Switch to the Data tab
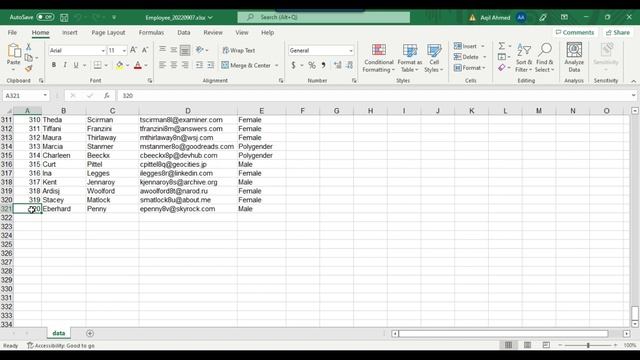640x360 pixels. click(184, 32)
